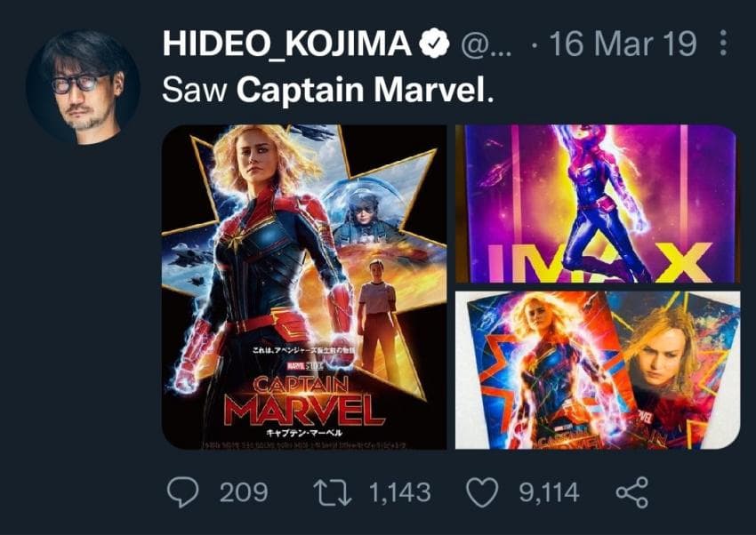The height and width of the screenshot is (535, 756).
Task: Click the MARVEL title logo on the poster
Action: (304, 410)
